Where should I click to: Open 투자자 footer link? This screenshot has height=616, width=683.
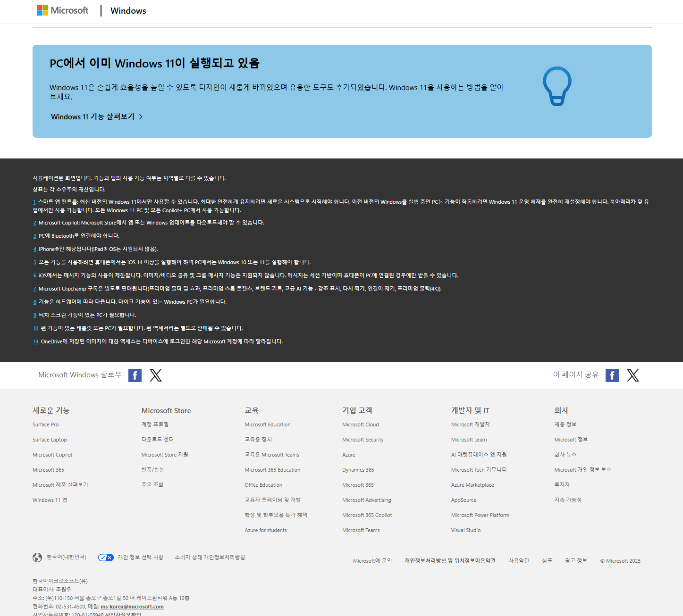pyautogui.click(x=562, y=485)
